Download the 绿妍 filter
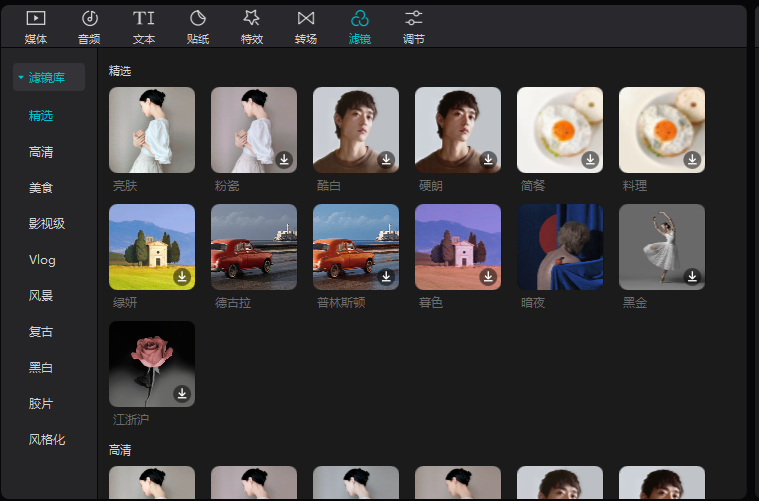759x501 pixels. click(x=182, y=276)
